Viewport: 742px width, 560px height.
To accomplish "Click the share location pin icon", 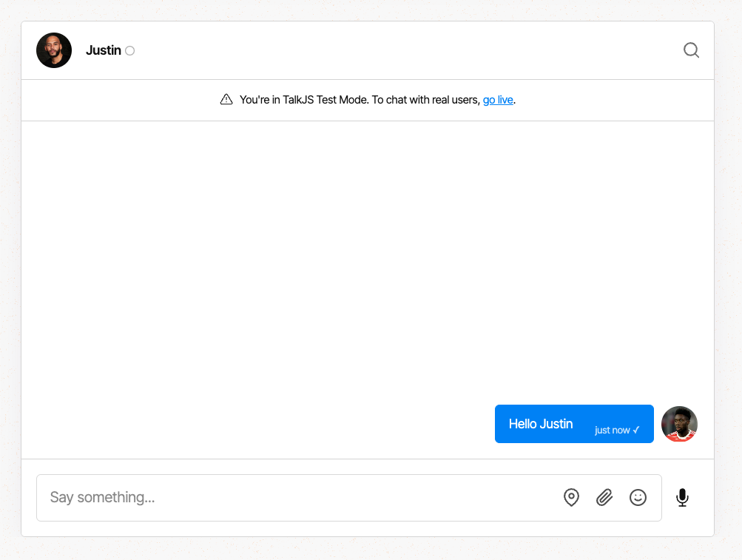I will (x=571, y=498).
